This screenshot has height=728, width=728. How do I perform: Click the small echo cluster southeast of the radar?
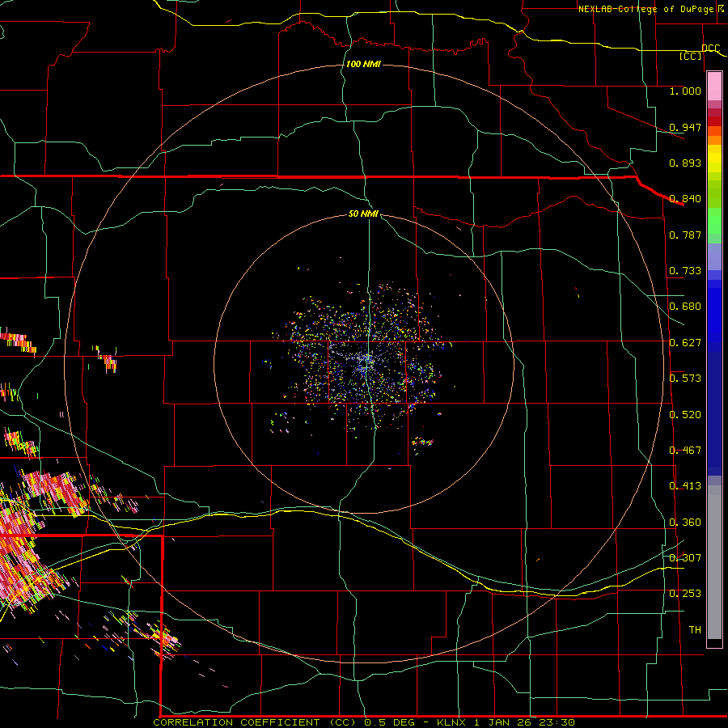422,442
